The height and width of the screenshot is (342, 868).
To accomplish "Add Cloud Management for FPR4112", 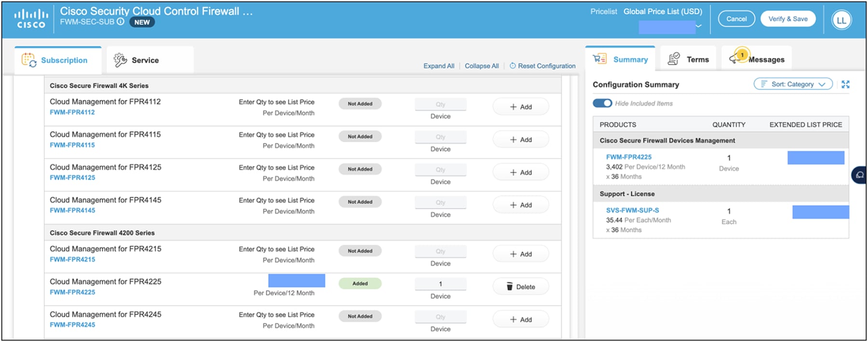I will (521, 107).
